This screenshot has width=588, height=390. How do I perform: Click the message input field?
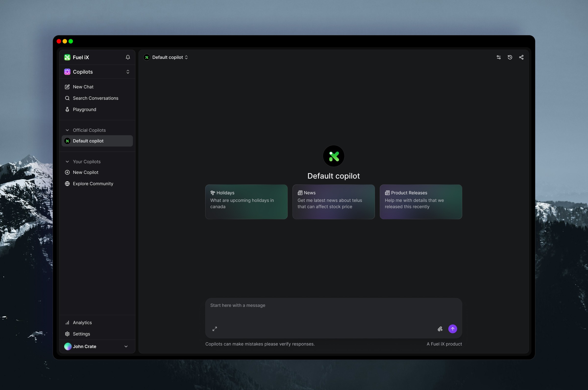pos(333,311)
